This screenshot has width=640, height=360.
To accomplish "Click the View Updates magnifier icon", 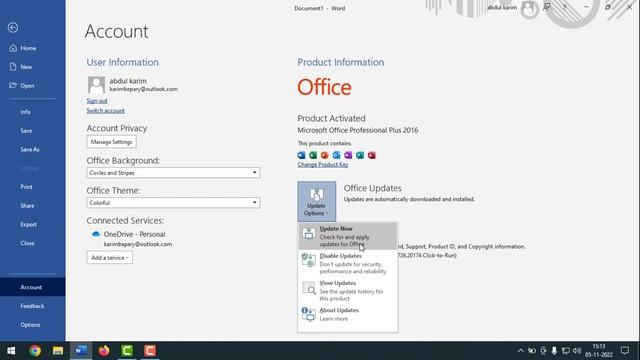I will tap(309, 288).
